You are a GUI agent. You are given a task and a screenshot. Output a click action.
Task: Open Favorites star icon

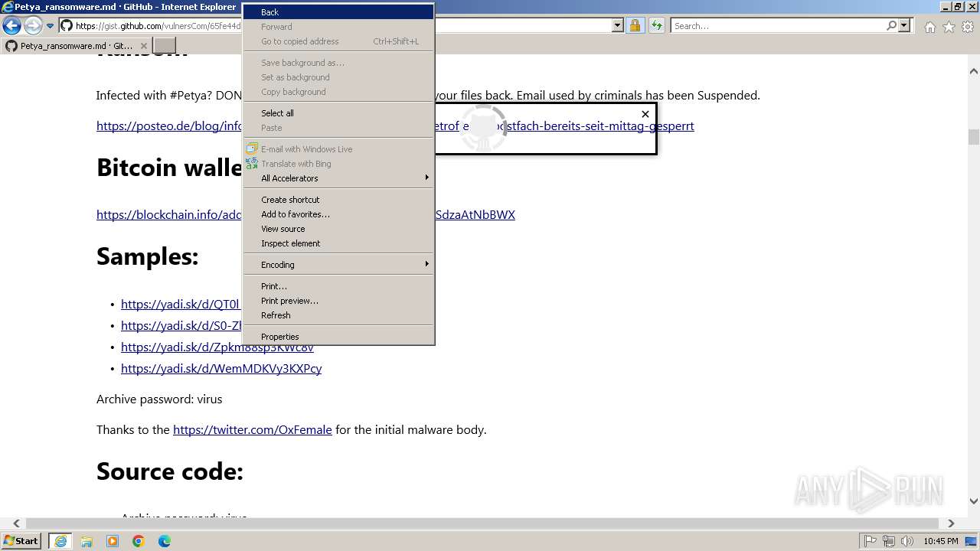[949, 27]
